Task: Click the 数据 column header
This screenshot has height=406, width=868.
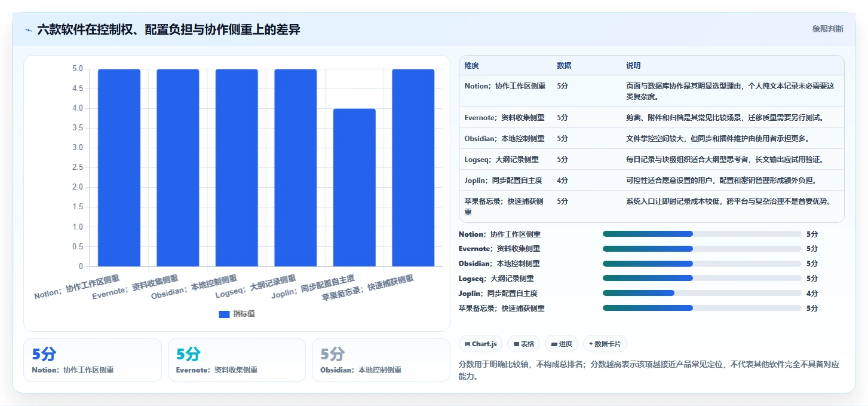Action: tap(564, 66)
